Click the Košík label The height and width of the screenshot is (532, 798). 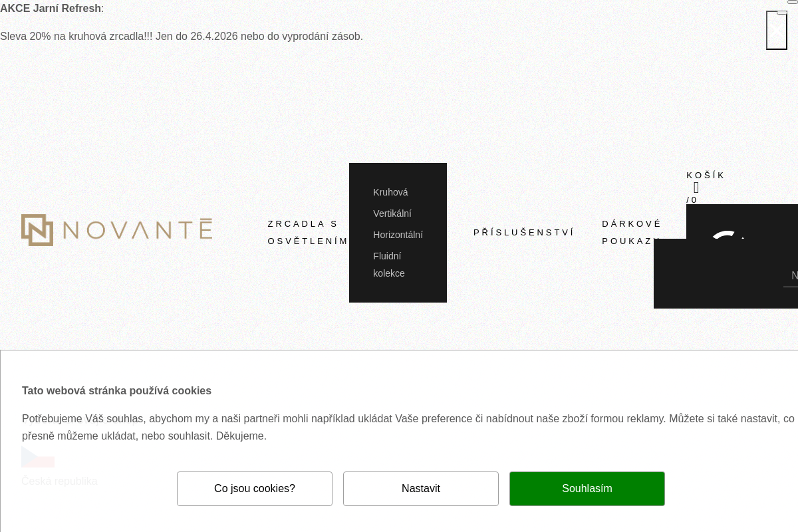[x=705, y=176]
